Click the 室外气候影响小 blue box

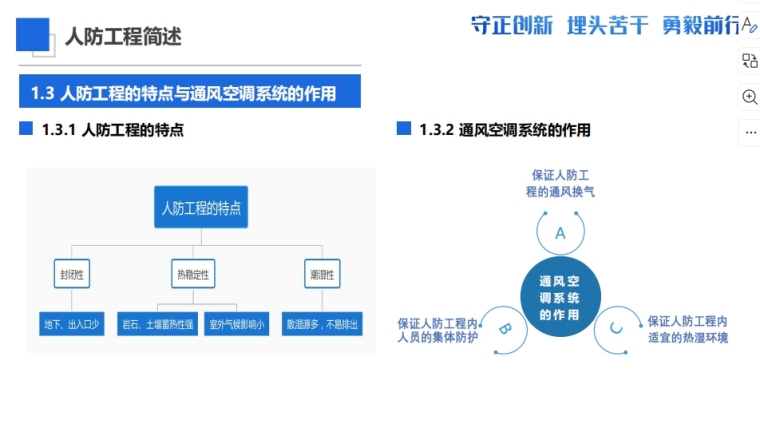(236, 324)
